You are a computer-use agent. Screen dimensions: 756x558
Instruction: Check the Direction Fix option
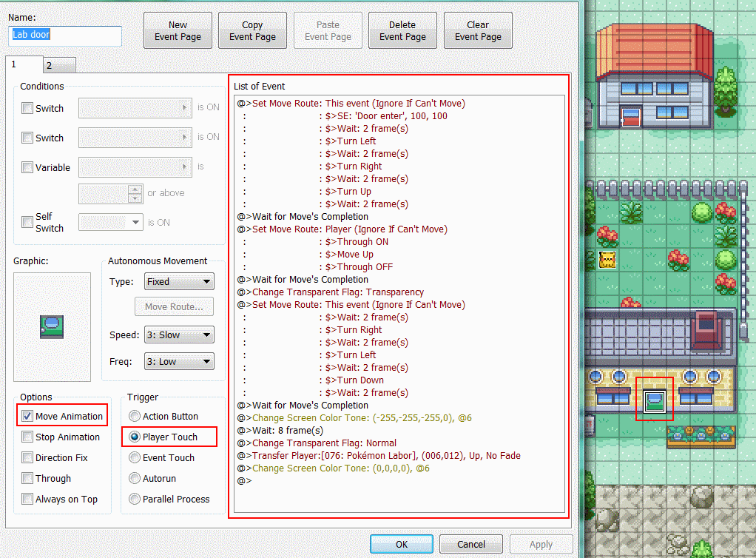point(27,457)
